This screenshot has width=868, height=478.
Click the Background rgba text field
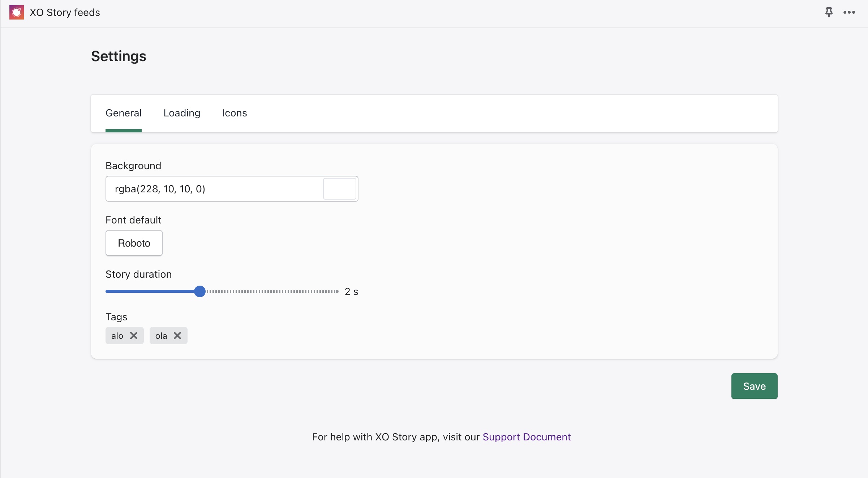213,189
